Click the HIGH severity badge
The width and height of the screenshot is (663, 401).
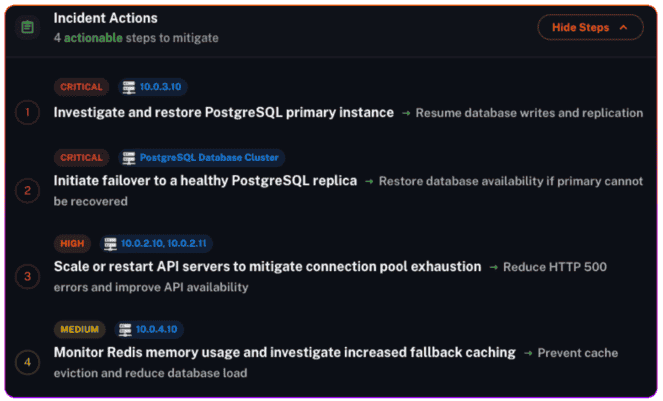(72, 244)
